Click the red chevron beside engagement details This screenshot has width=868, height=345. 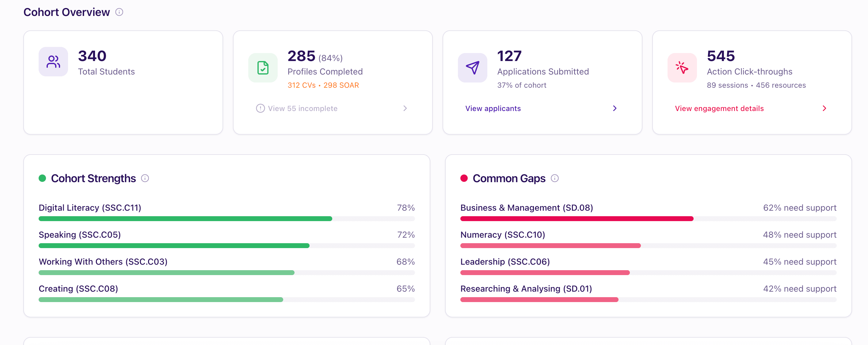point(824,109)
